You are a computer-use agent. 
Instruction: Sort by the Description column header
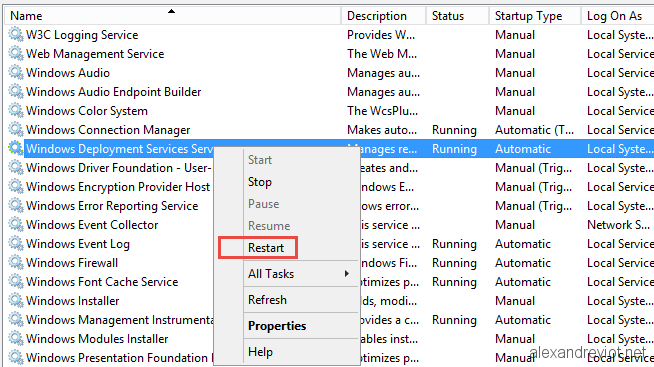tap(383, 16)
